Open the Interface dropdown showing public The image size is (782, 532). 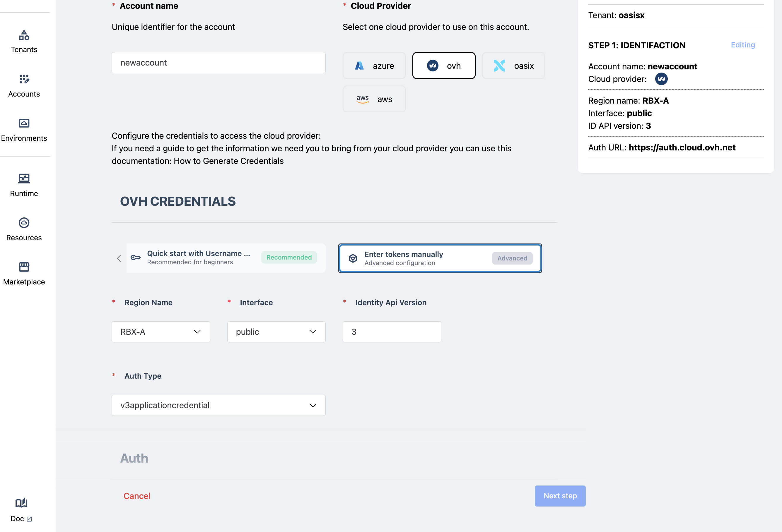pyautogui.click(x=276, y=332)
